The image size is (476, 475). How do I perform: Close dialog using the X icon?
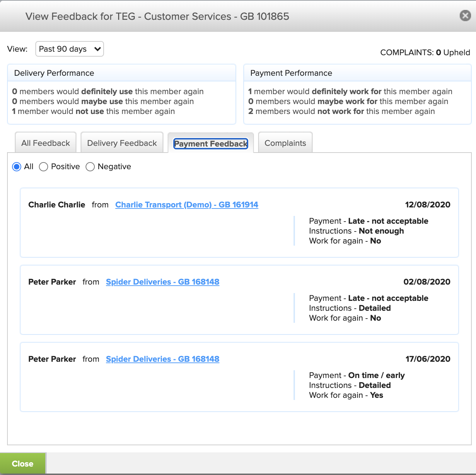pyautogui.click(x=465, y=16)
